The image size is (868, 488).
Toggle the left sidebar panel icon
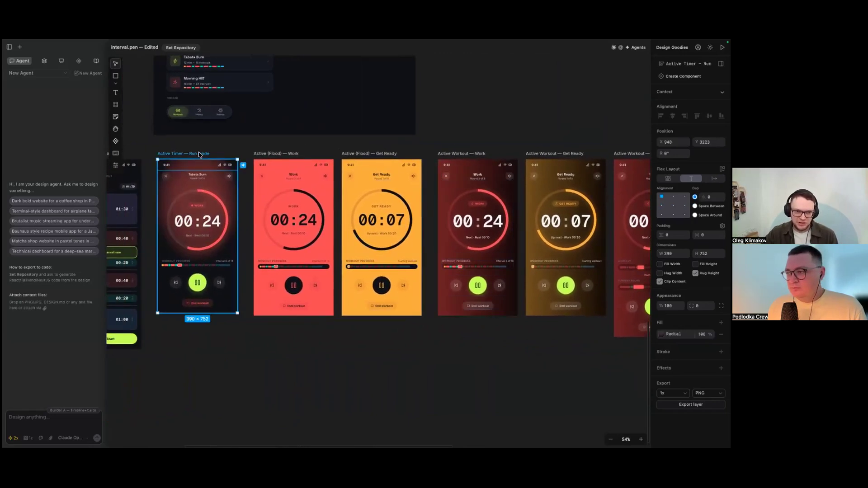[x=9, y=47]
